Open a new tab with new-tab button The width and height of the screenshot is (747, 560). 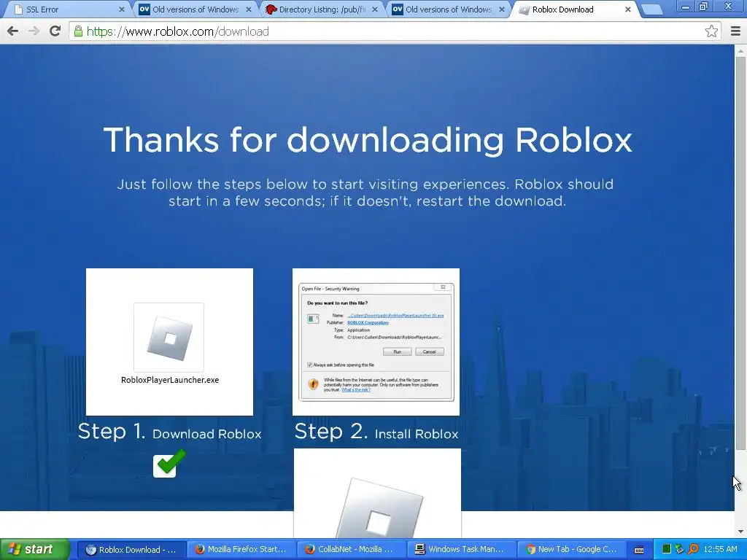(651, 9)
